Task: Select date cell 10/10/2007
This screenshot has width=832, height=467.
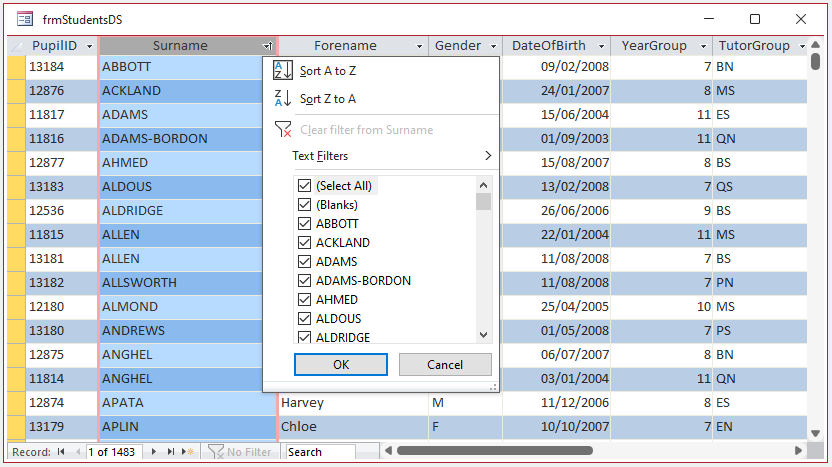Action: click(557, 427)
